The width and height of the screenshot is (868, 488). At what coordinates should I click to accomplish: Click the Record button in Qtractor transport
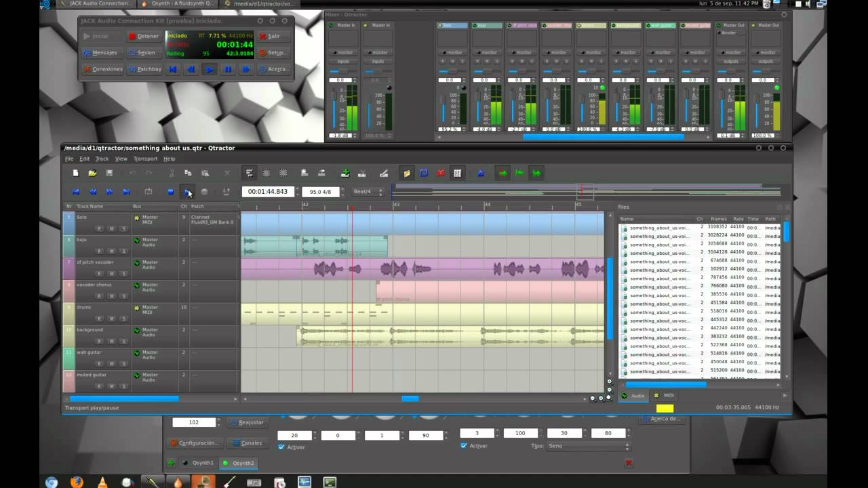click(x=204, y=192)
